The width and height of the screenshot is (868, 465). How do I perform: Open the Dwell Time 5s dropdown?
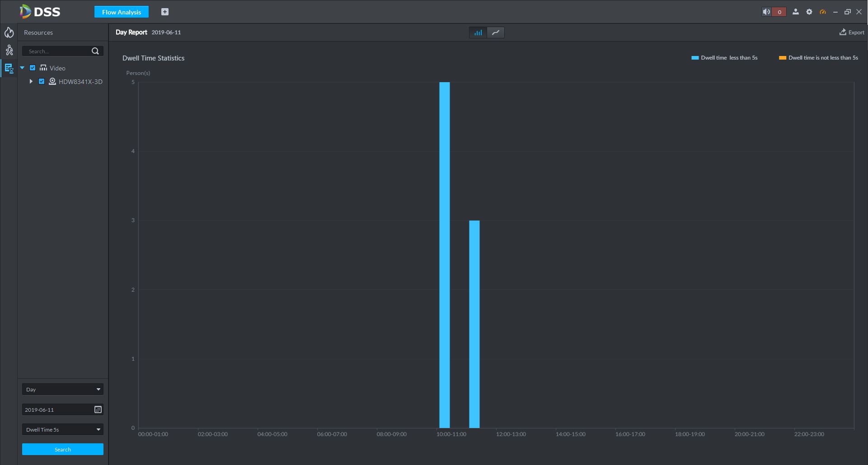pyautogui.click(x=63, y=429)
